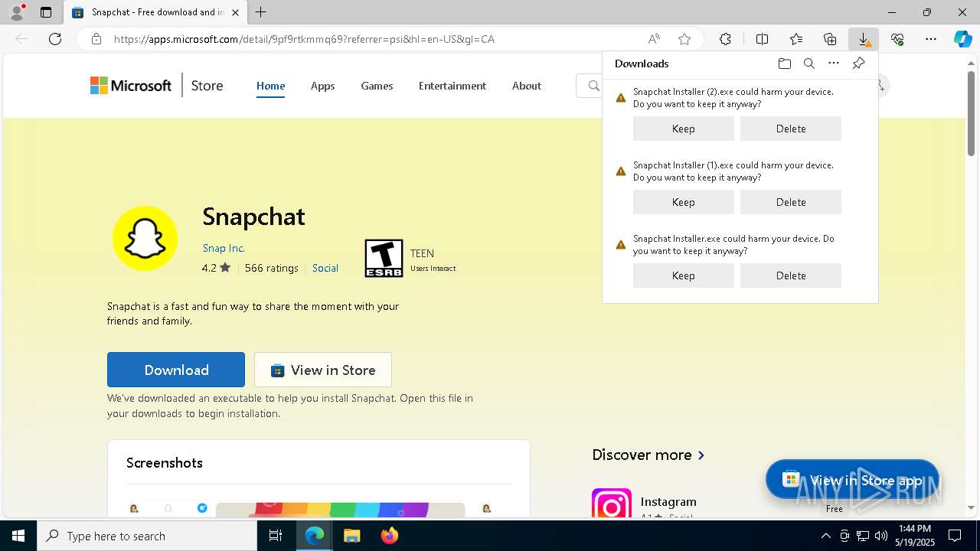Open the Home tab in Store
Screen dimensions: 980x551
pyautogui.click(x=270, y=86)
